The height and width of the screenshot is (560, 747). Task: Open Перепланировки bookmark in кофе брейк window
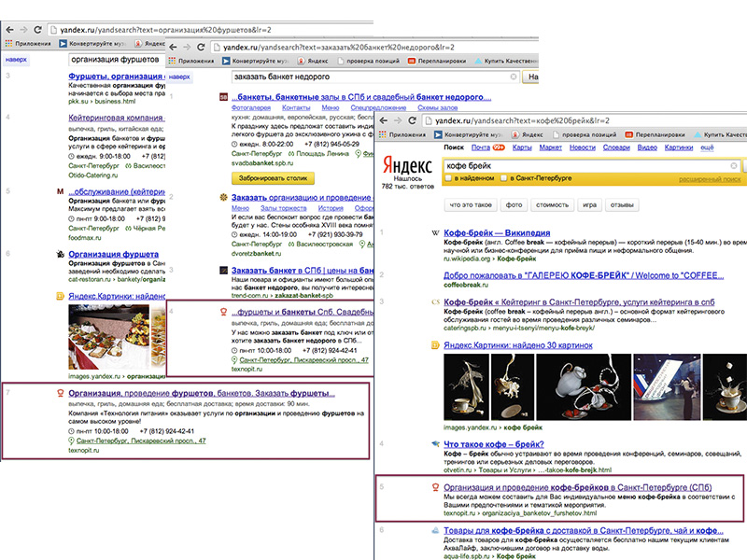[x=655, y=134]
